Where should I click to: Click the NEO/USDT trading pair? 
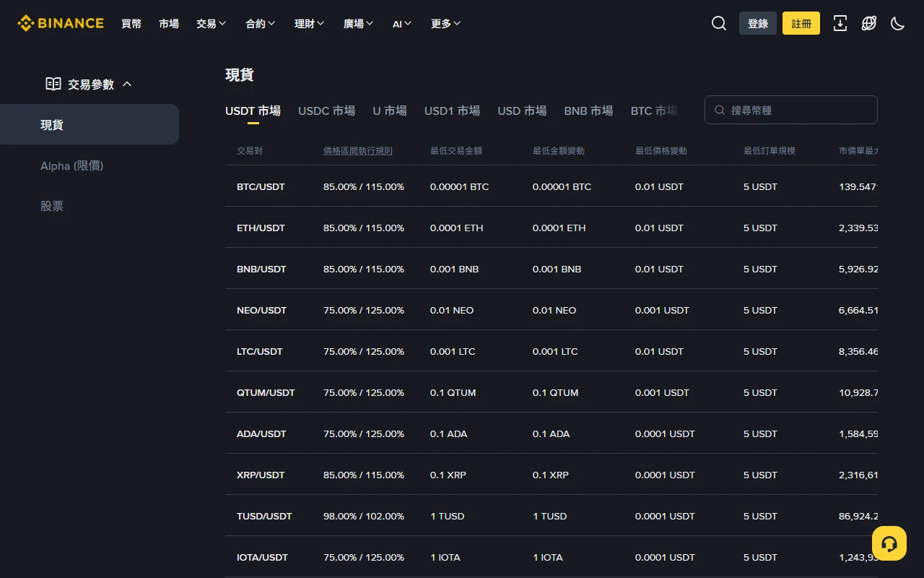pyautogui.click(x=261, y=310)
